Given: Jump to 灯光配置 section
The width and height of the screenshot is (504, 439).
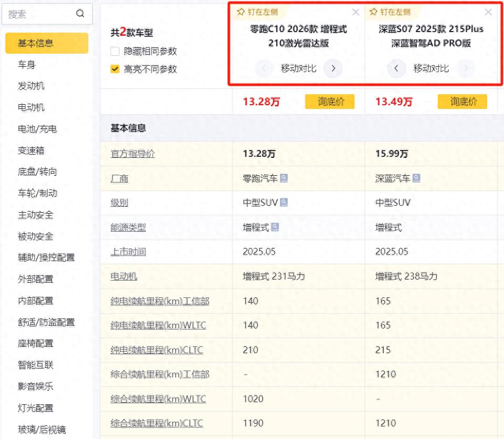Looking at the screenshot, I should click(36, 408).
